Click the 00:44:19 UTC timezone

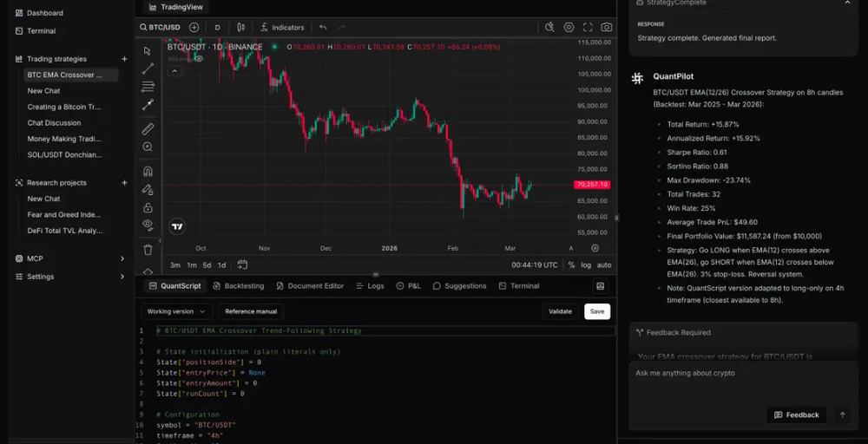(x=534, y=264)
